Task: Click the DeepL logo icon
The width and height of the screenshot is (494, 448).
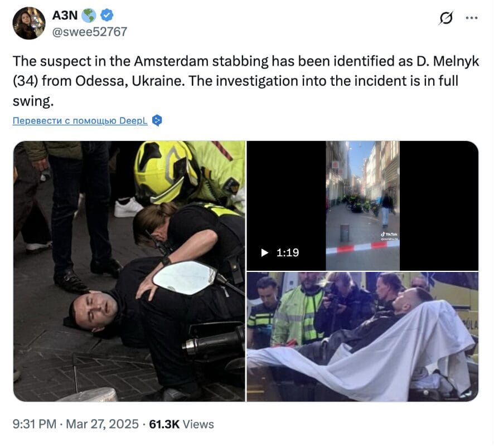Action: click(x=157, y=120)
